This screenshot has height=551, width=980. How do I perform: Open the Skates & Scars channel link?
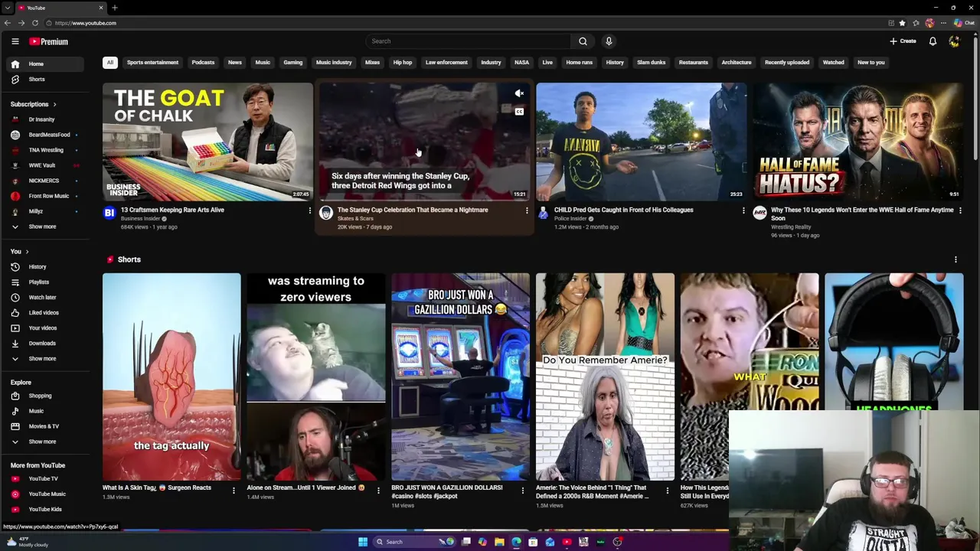(355, 219)
